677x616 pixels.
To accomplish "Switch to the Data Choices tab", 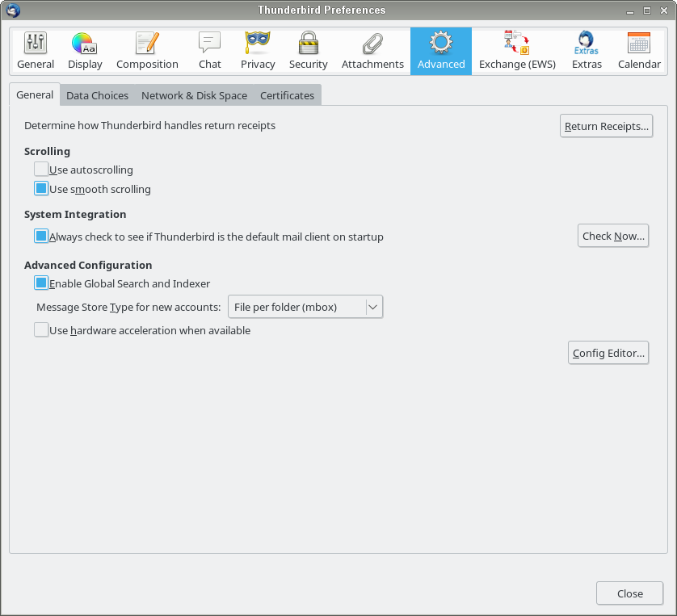I will [97, 95].
